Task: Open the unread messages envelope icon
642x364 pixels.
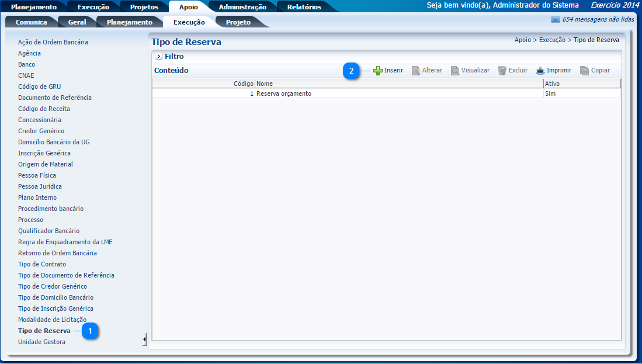Action: pyautogui.click(x=555, y=19)
